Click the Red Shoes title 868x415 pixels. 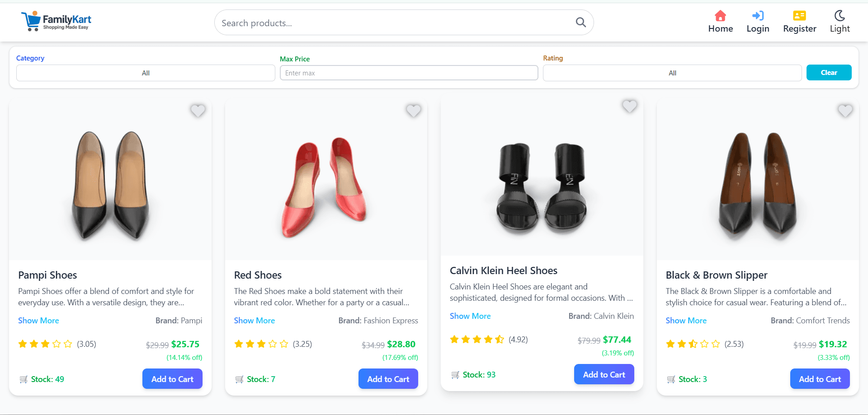point(258,275)
